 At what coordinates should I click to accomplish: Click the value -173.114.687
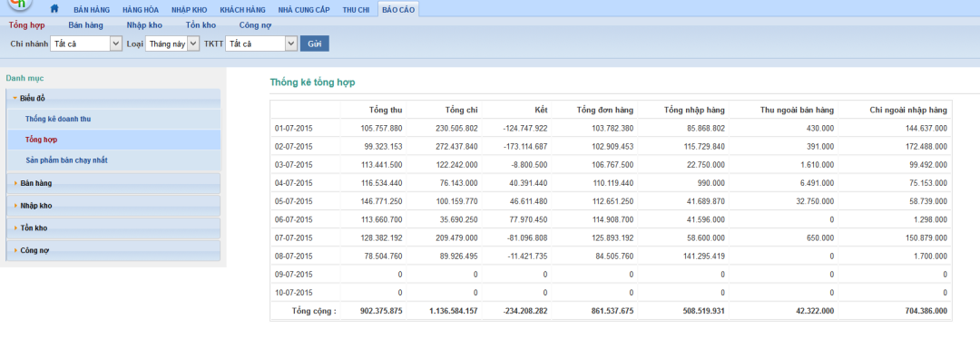point(525,147)
